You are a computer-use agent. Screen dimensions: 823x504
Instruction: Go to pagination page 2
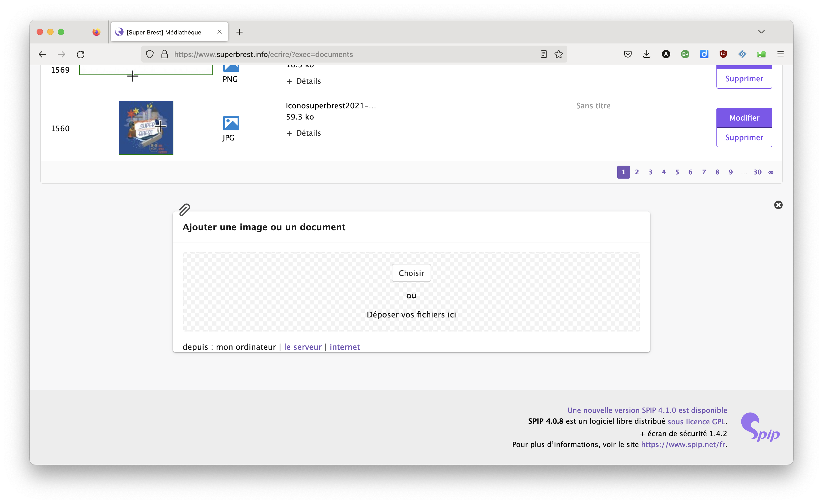637,172
